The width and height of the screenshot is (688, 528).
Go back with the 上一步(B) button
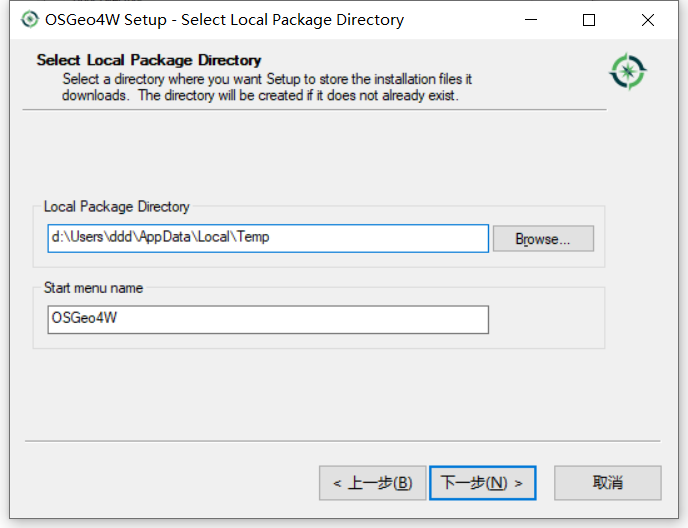[x=372, y=483]
